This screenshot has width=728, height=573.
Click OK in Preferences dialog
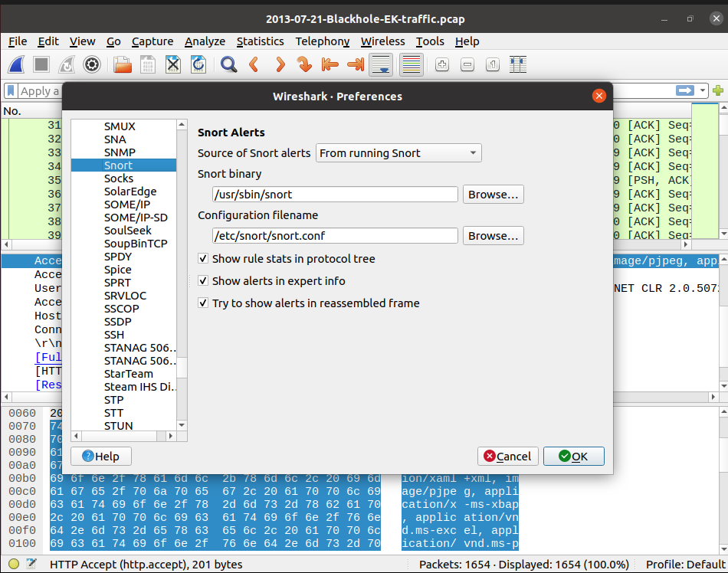pos(573,456)
